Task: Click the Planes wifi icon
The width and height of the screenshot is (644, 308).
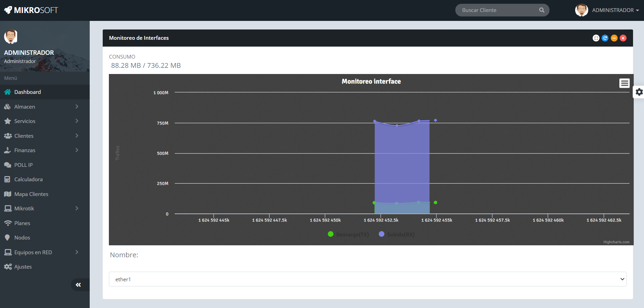Action: [8, 223]
